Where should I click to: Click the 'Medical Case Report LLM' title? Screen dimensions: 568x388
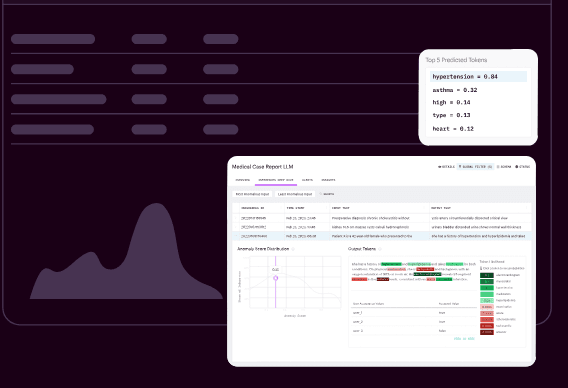(x=262, y=167)
